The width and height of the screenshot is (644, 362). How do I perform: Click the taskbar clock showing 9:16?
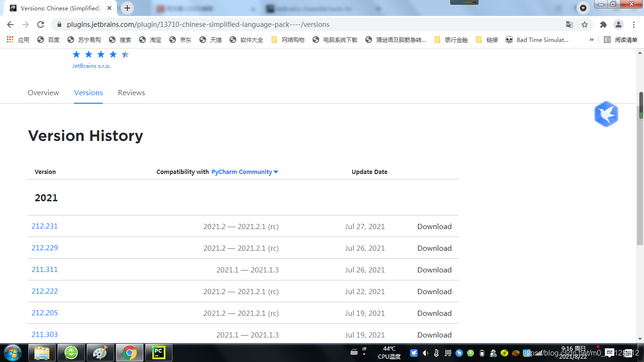(574, 353)
